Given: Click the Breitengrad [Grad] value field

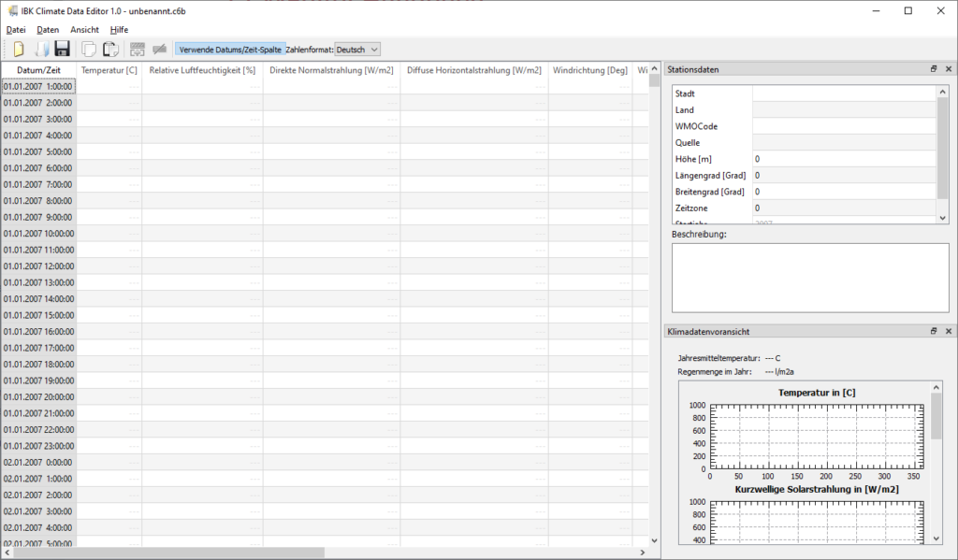Looking at the screenshot, I should 845,192.
